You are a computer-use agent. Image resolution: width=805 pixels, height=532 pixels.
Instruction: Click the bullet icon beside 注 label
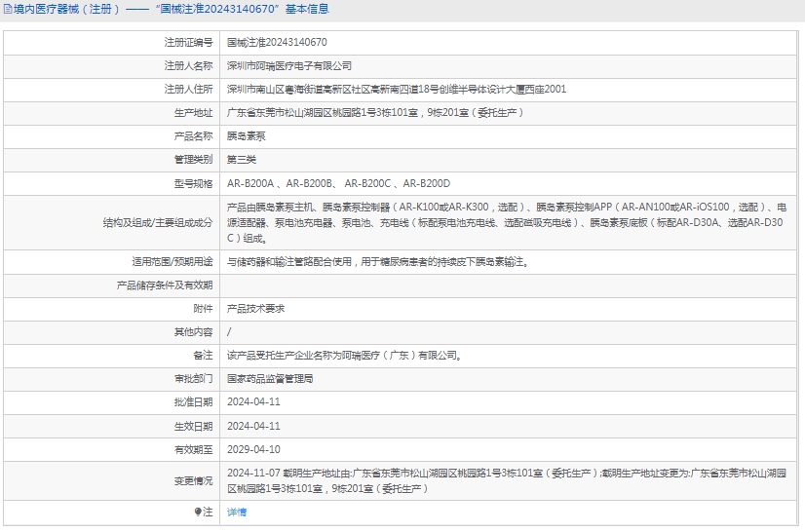pyautogui.click(x=198, y=512)
